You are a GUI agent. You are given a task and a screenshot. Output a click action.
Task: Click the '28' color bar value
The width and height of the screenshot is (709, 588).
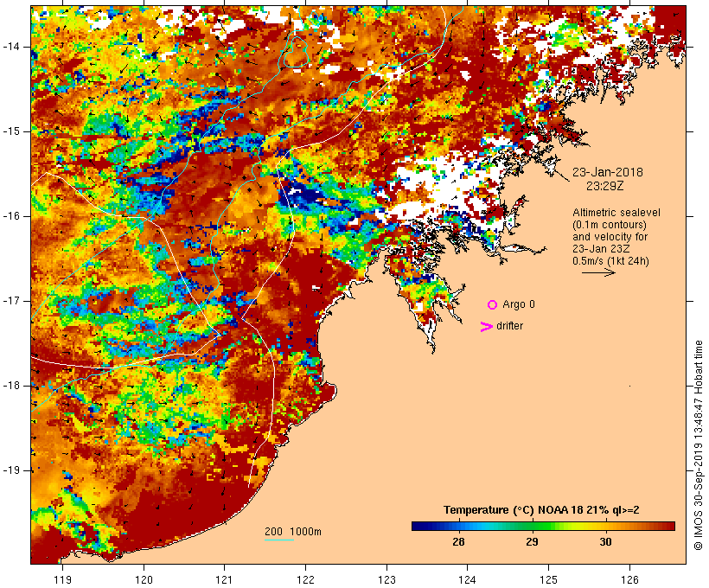pyautogui.click(x=458, y=542)
